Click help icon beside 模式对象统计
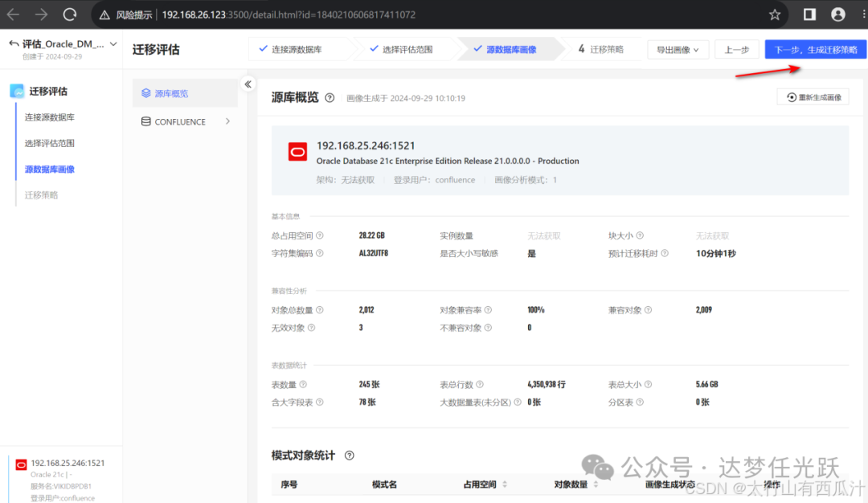Image resolution: width=868 pixels, height=503 pixels. click(x=350, y=456)
